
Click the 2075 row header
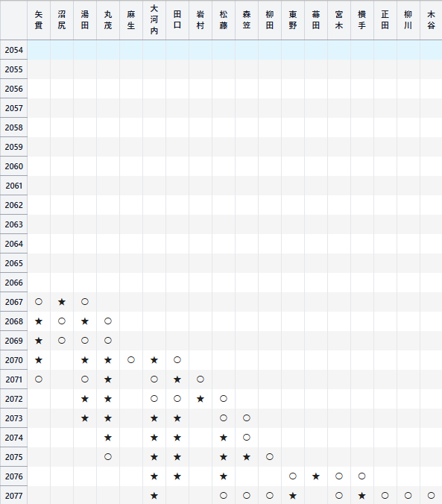[14, 457]
